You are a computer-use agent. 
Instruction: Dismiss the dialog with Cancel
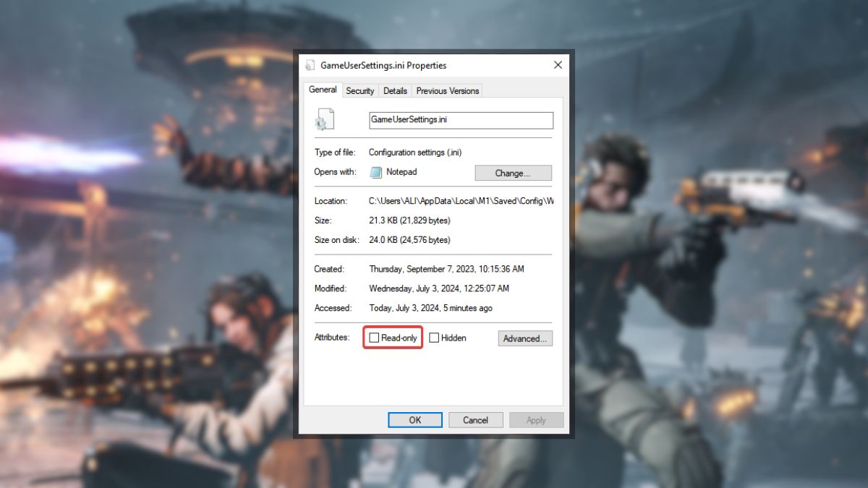475,419
